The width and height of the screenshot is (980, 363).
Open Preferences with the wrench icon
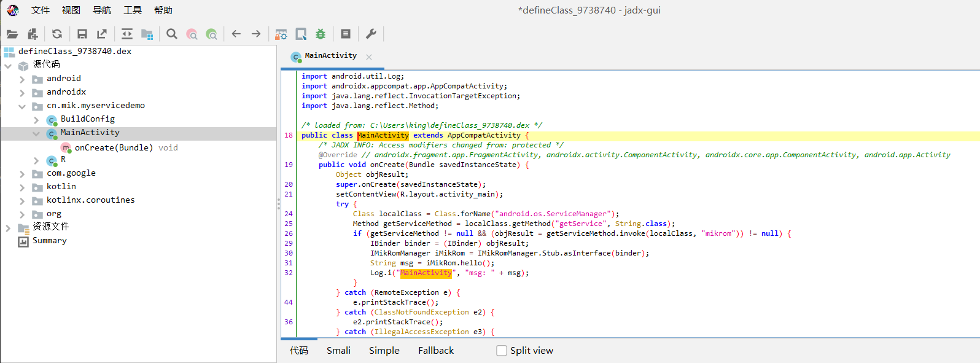point(371,34)
